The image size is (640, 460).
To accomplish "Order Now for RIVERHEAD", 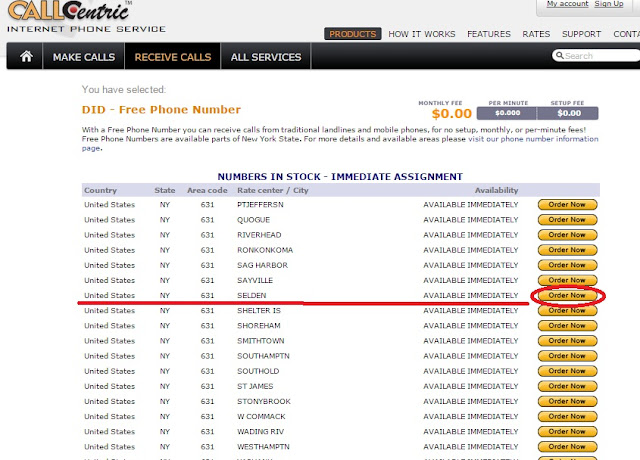I will tap(567, 235).
